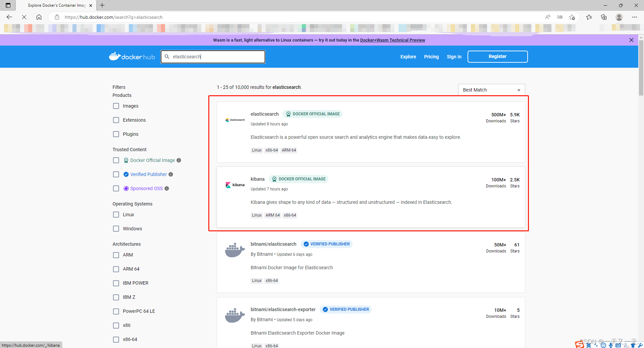
Task: Open the tab actions menu icon
Action: (x=8, y=5)
